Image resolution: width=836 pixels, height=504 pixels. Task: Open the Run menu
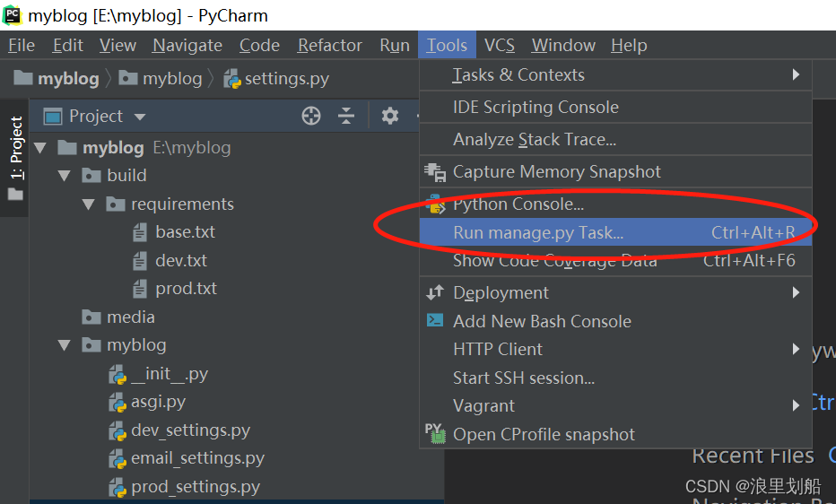395,45
